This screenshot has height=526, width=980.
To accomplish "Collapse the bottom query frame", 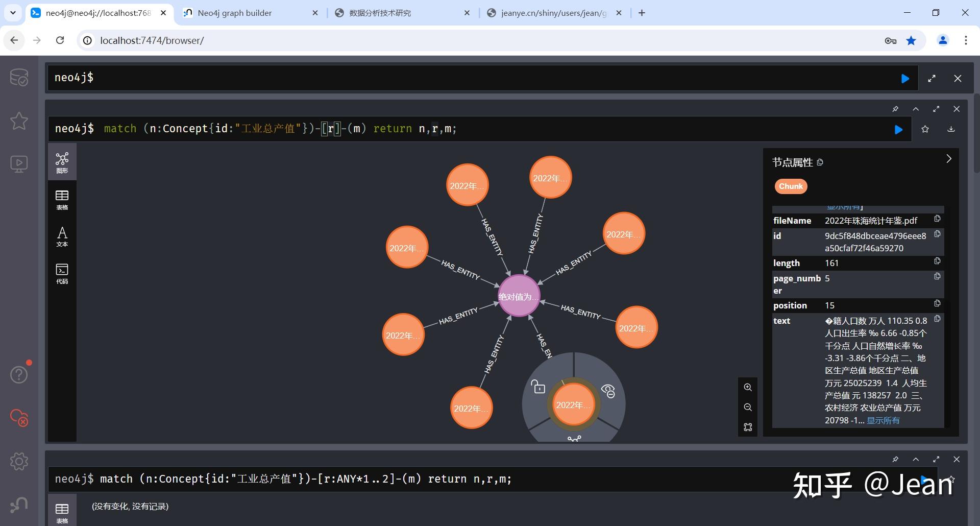I will tap(916, 459).
